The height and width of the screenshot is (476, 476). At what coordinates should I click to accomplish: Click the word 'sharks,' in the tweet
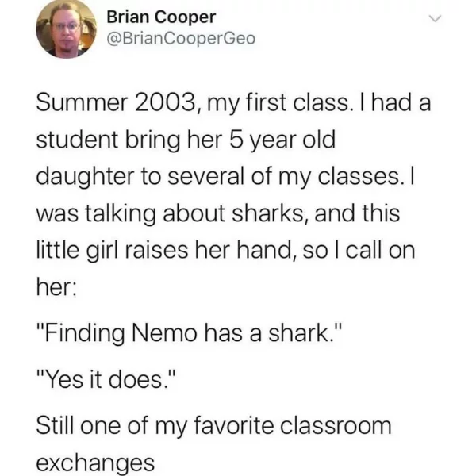point(271,213)
